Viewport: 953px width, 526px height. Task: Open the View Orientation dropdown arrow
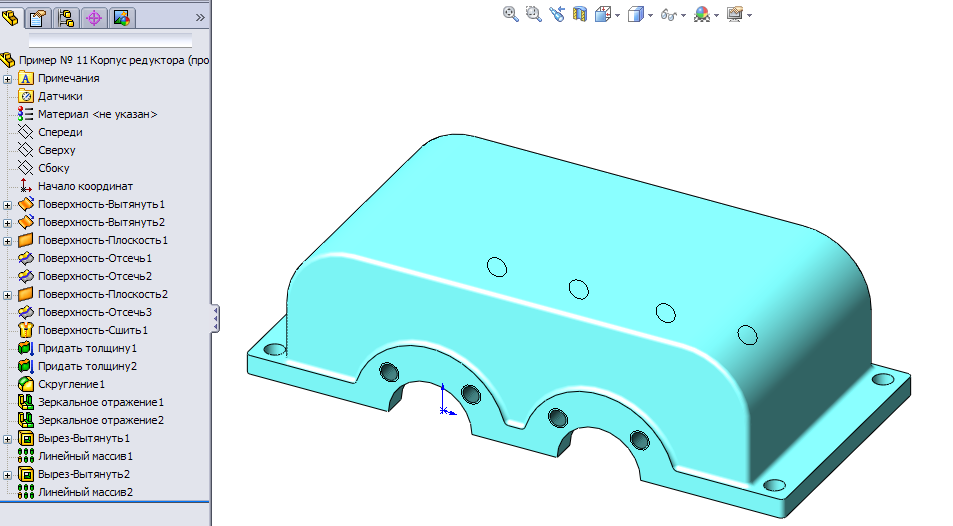pos(618,15)
